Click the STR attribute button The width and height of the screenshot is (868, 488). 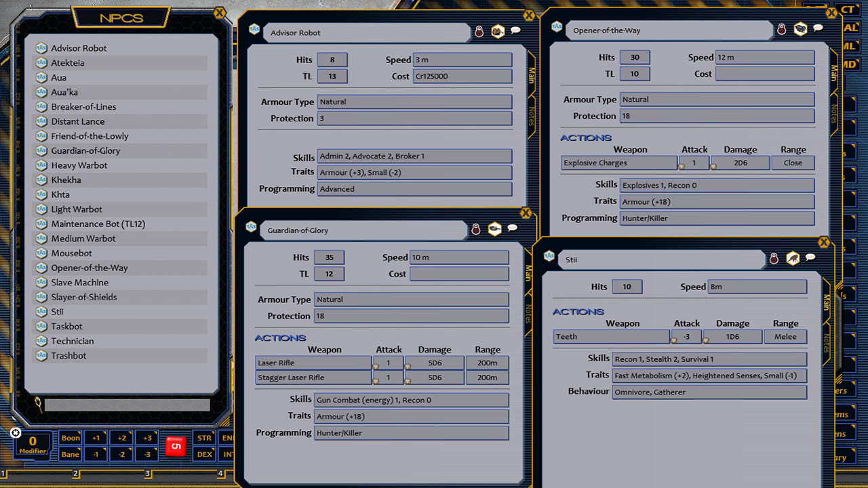[x=204, y=438]
